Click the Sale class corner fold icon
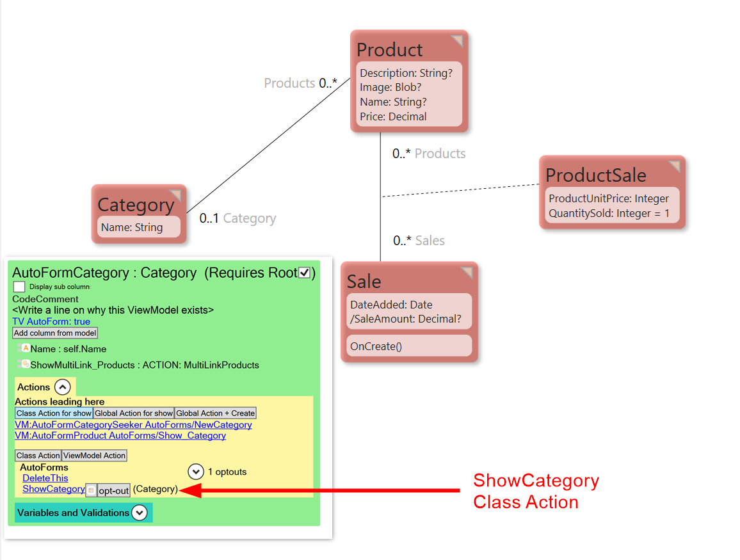Image resolution: width=740 pixels, height=560 pixels. (467, 273)
